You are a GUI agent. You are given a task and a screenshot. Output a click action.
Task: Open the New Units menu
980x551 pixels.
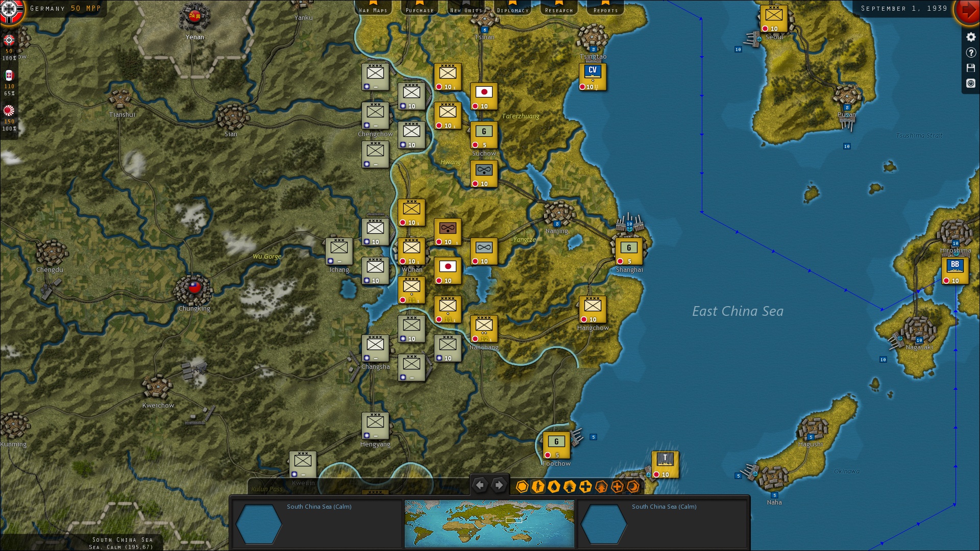pyautogui.click(x=466, y=8)
